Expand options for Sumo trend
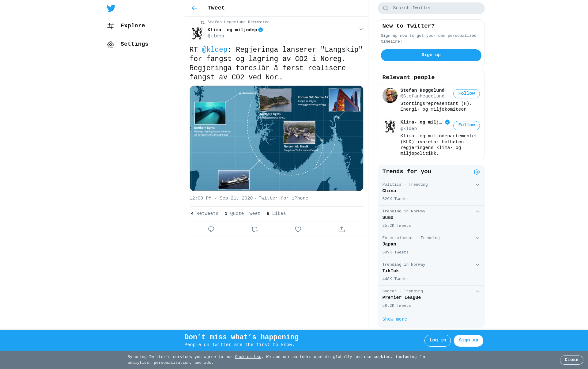The width and height of the screenshot is (588, 369). coord(477,211)
